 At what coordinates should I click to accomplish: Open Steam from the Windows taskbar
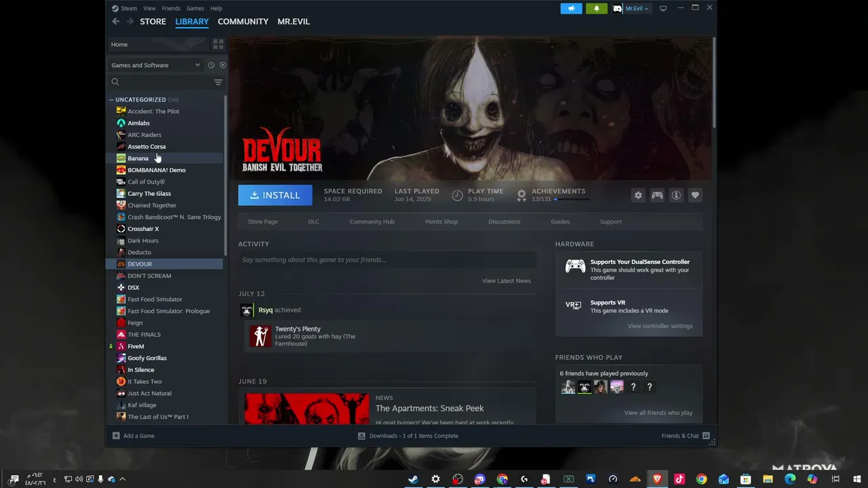coord(413,479)
